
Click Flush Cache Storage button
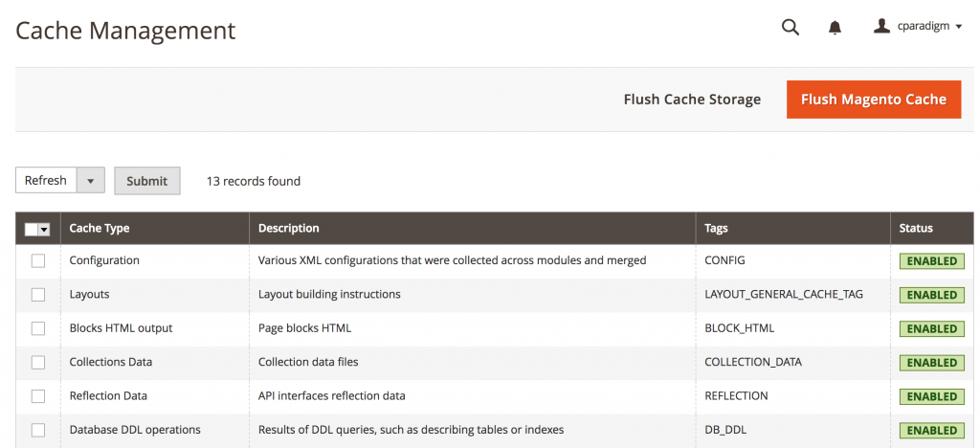coord(692,100)
